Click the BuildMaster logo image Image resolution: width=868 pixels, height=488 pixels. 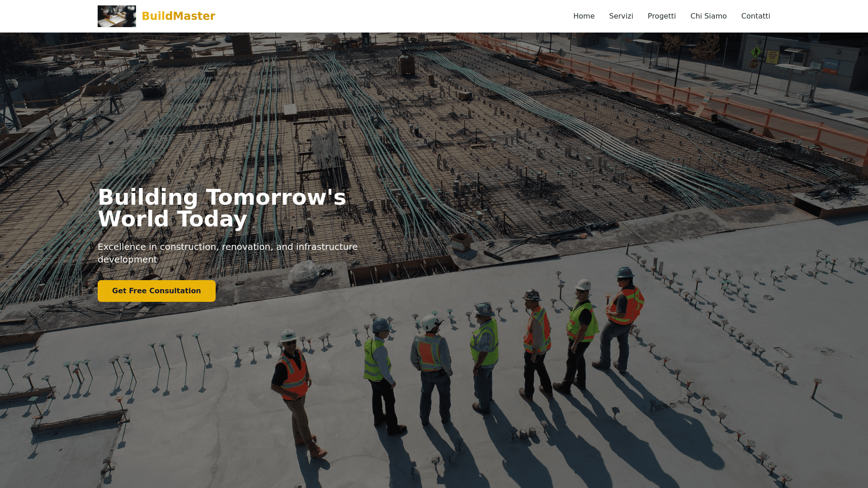click(x=117, y=16)
